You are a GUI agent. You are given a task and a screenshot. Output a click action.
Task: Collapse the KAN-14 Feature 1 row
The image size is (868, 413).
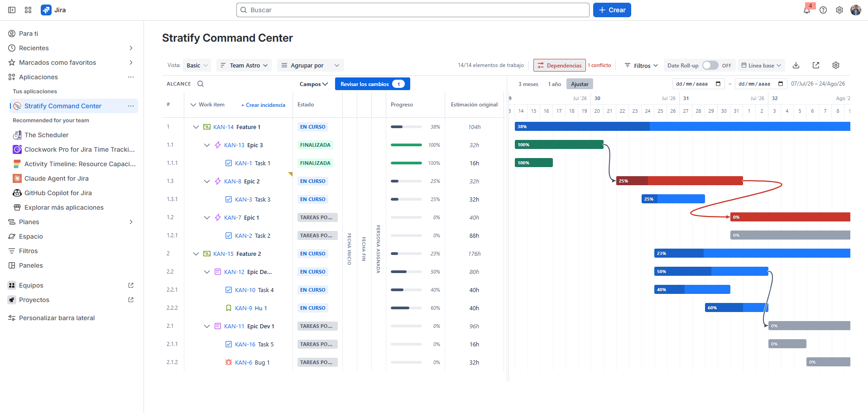(x=196, y=127)
